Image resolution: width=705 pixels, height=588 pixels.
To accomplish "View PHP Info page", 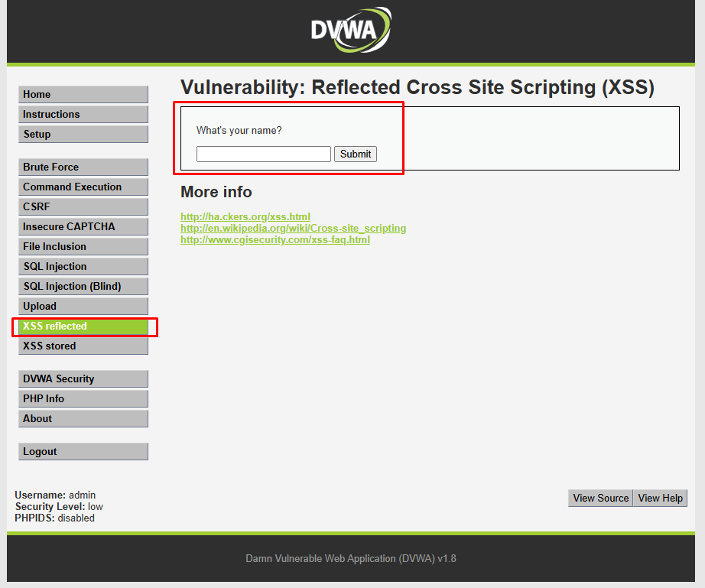I will [x=83, y=398].
